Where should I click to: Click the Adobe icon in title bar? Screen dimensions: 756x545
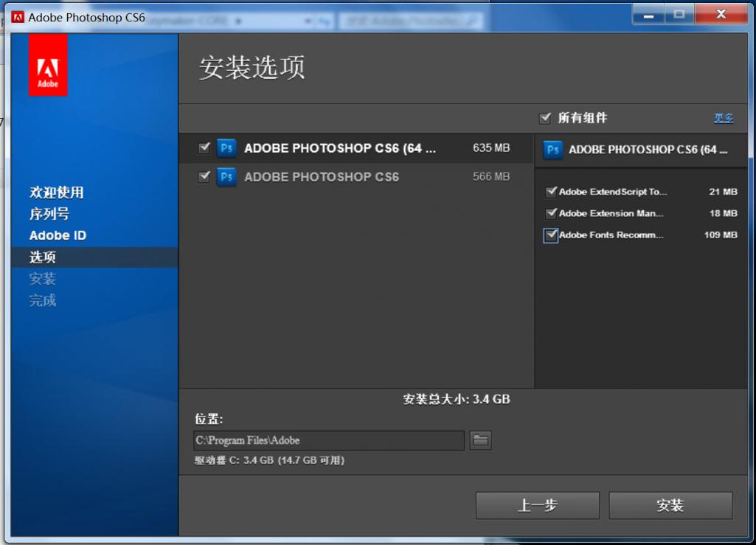pos(18,17)
